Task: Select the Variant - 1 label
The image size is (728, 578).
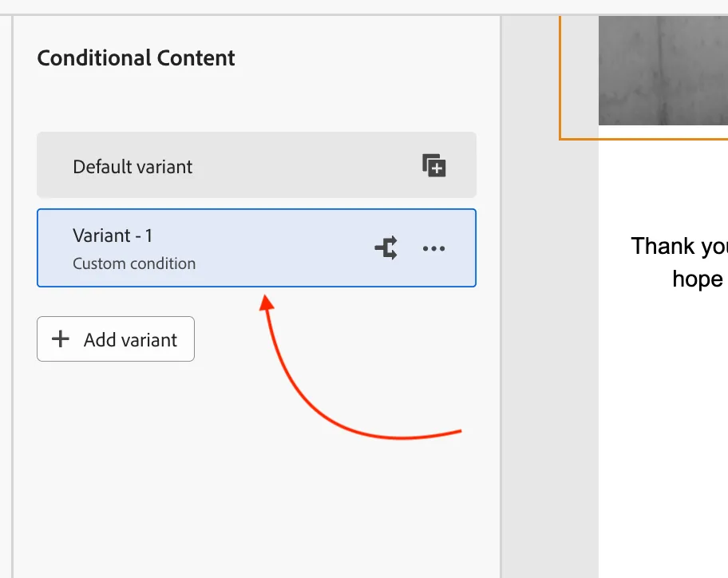Action: pyautogui.click(x=113, y=236)
